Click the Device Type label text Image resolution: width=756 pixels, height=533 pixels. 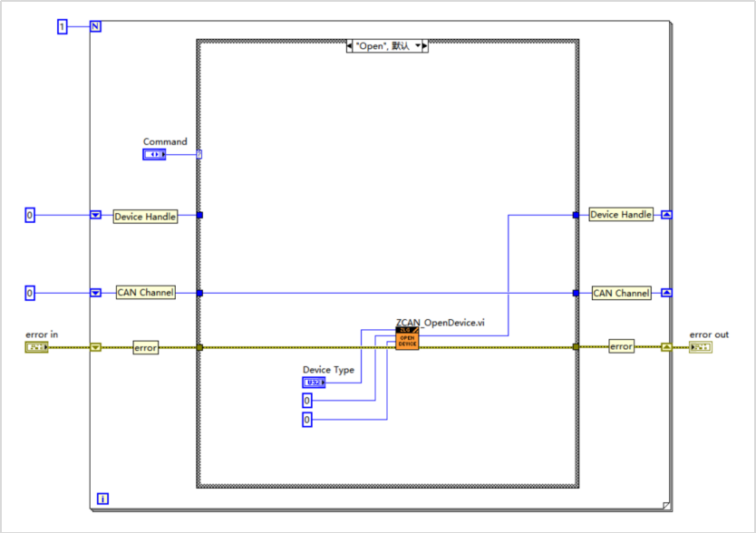point(328,370)
